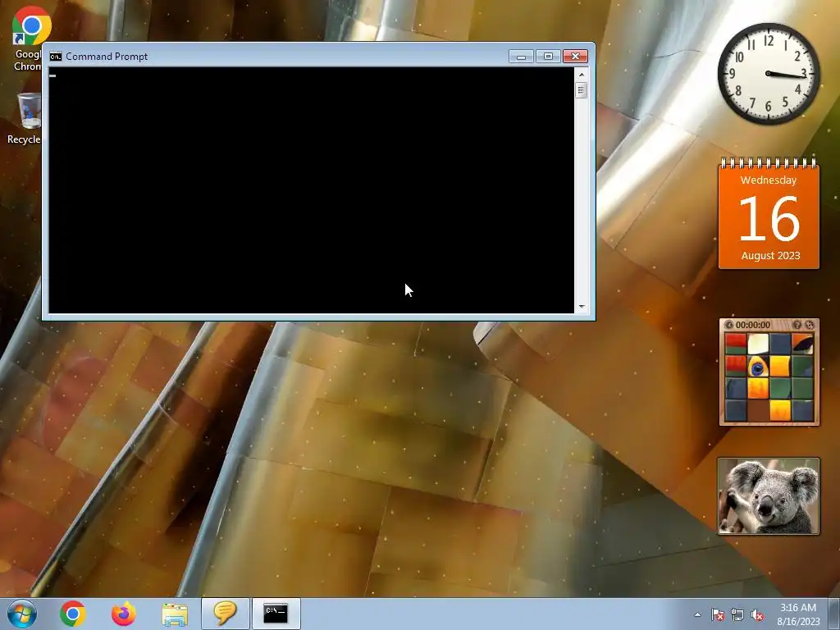This screenshot has height=630, width=840.
Task: Select the Command Prompt taskbar button
Action: pyautogui.click(x=276, y=614)
